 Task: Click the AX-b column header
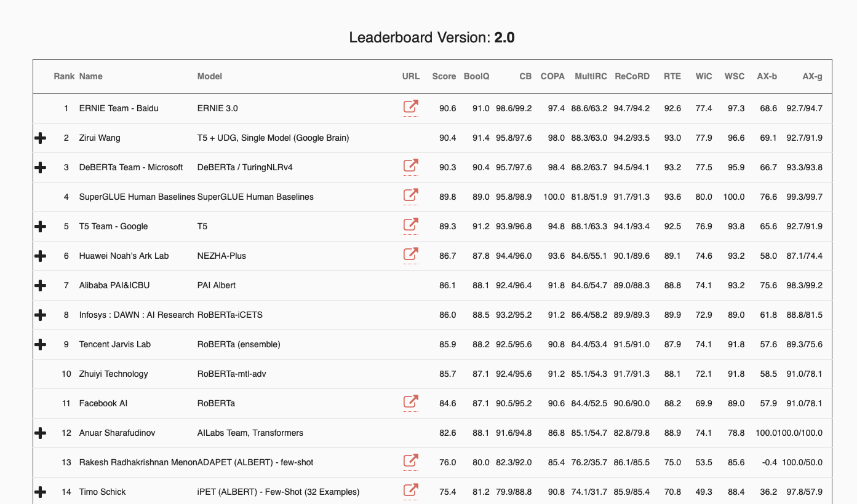767,77
